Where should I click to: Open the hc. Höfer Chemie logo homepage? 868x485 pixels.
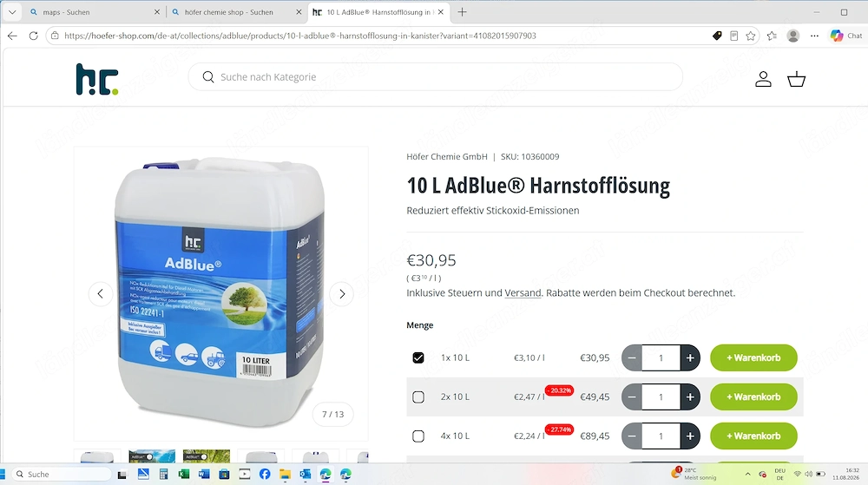[x=97, y=79]
